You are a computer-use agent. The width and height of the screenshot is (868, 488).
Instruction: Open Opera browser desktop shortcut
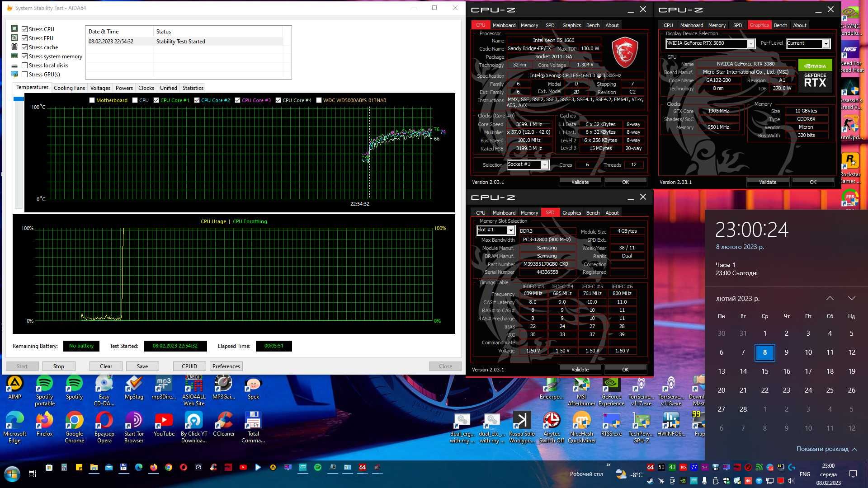[x=104, y=427]
